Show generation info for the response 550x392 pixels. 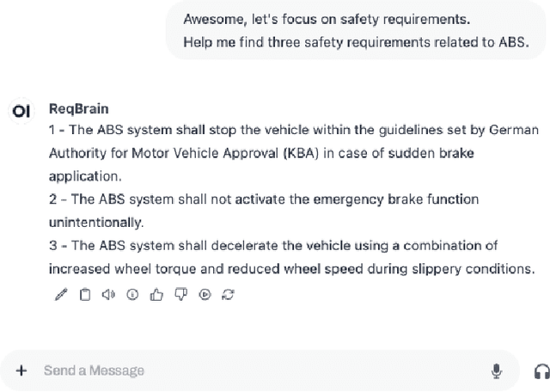(132, 295)
